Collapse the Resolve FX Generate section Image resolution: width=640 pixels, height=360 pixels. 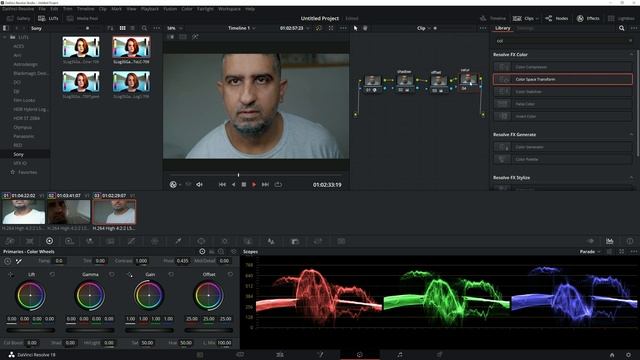pos(631,134)
